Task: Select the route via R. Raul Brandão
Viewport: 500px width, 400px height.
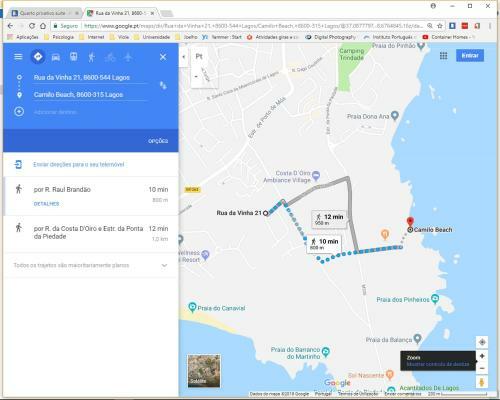Action: click(91, 196)
